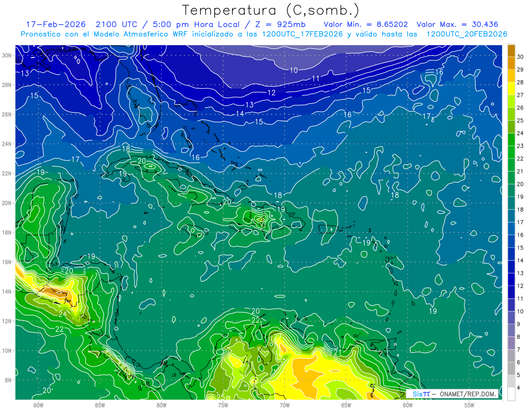Click the '20N' latitude axis label
The height and width of the screenshot is (411, 532).
point(7,203)
